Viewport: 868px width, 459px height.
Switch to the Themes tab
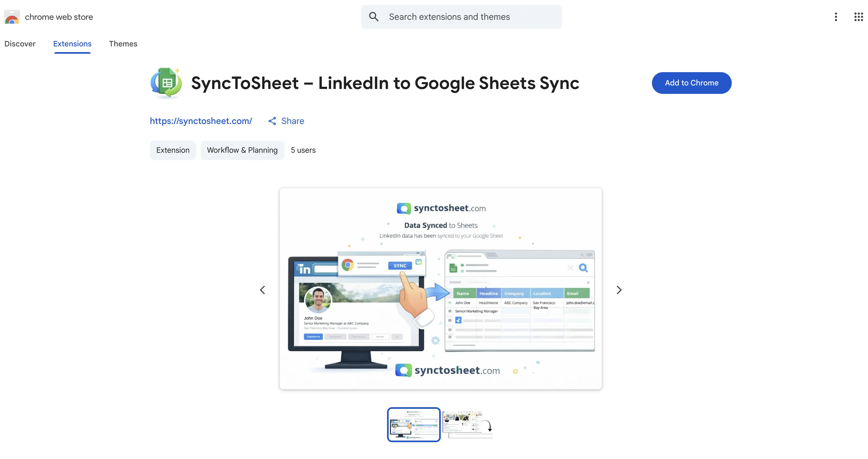(x=123, y=43)
